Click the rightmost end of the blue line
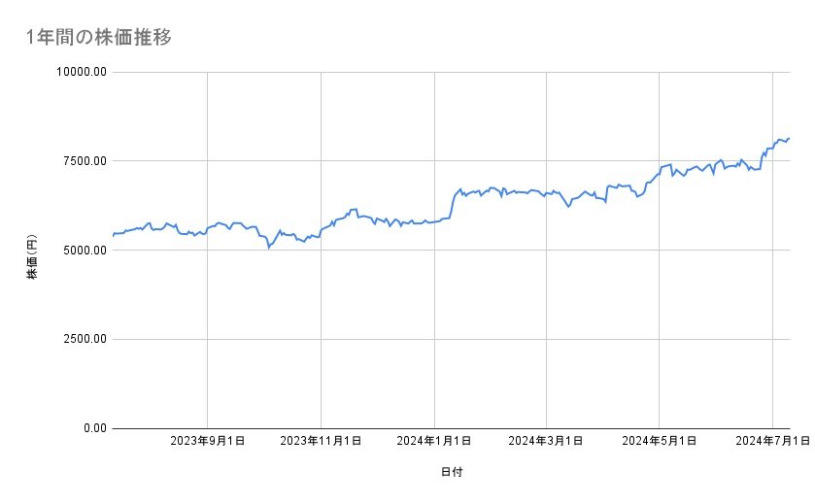This screenshot has width=815, height=504. click(x=790, y=138)
